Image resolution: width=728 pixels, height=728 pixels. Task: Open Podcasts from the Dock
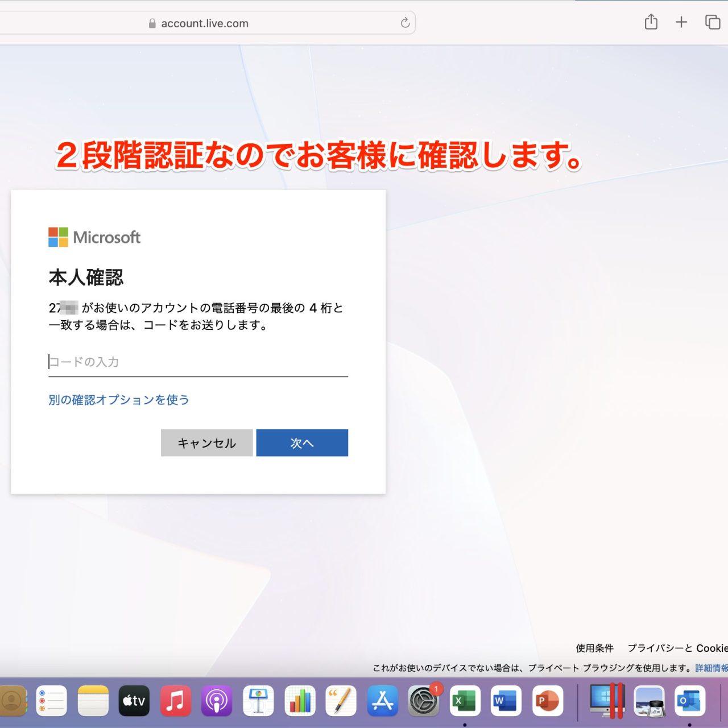point(217,701)
